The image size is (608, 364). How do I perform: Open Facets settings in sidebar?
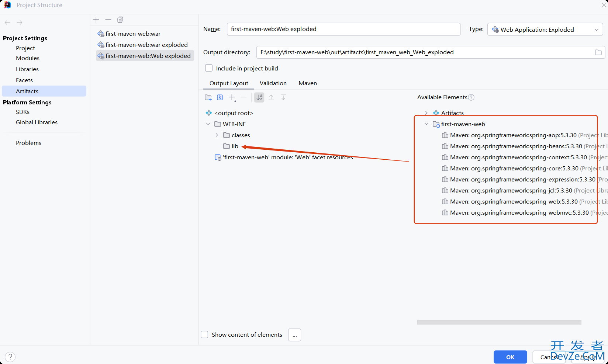tap(24, 80)
